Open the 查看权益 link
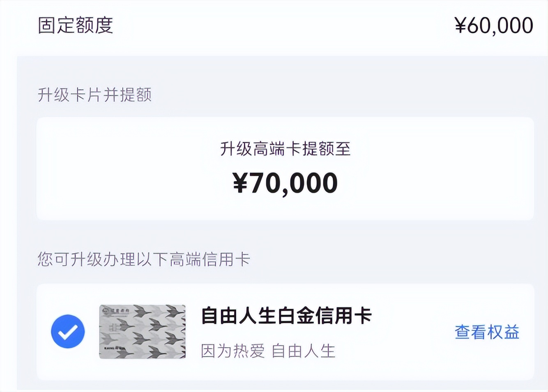Viewport: 548px width, 392px height. point(487,332)
